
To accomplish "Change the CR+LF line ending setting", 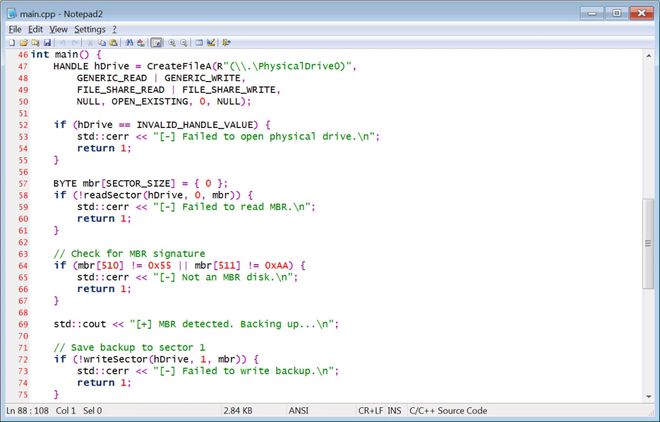I will (x=370, y=410).
